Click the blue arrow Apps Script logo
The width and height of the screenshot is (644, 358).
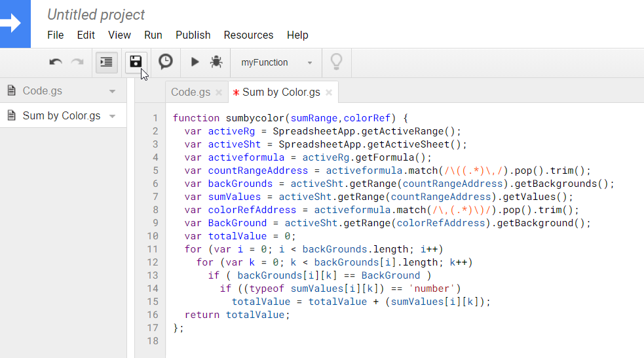(x=15, y=24)
